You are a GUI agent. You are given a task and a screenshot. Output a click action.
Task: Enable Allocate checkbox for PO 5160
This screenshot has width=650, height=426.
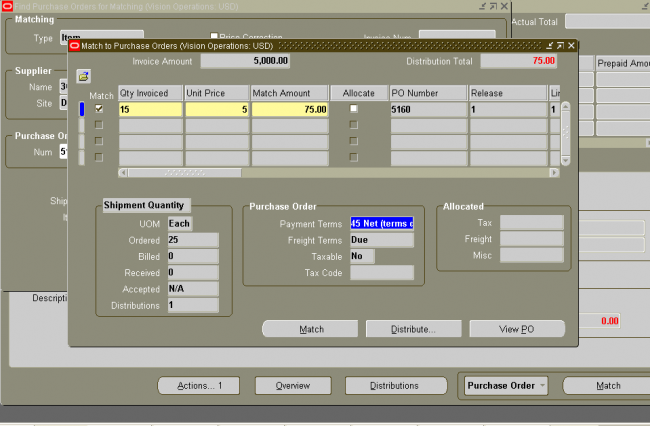click(x=354, y=109)
